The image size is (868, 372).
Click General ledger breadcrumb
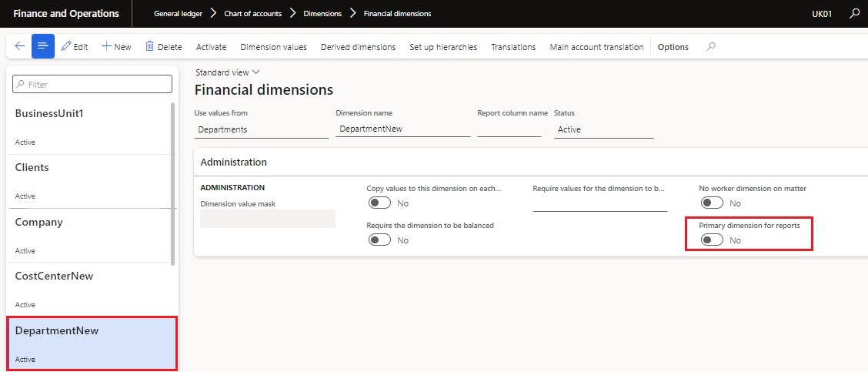point(178,13)
